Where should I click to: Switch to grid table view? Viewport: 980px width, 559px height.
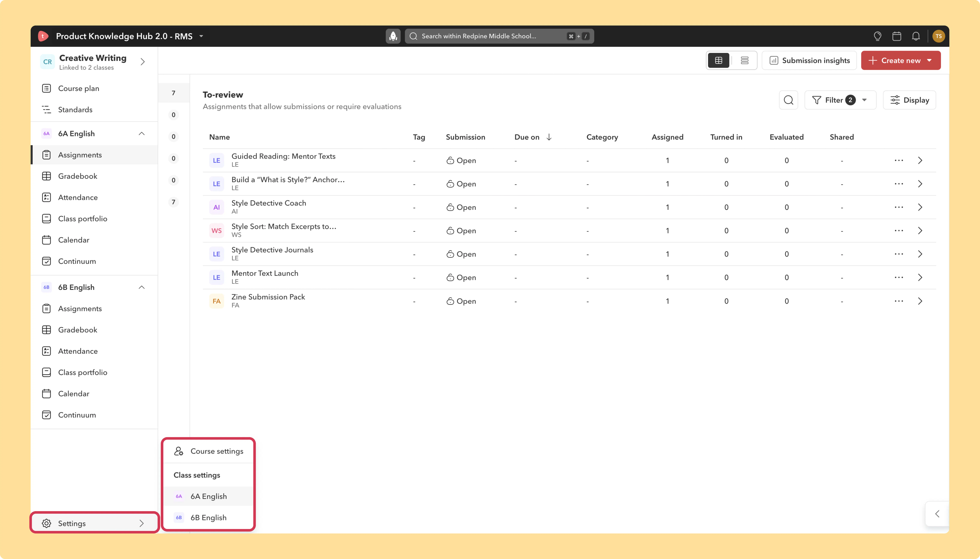pos(719,60)
